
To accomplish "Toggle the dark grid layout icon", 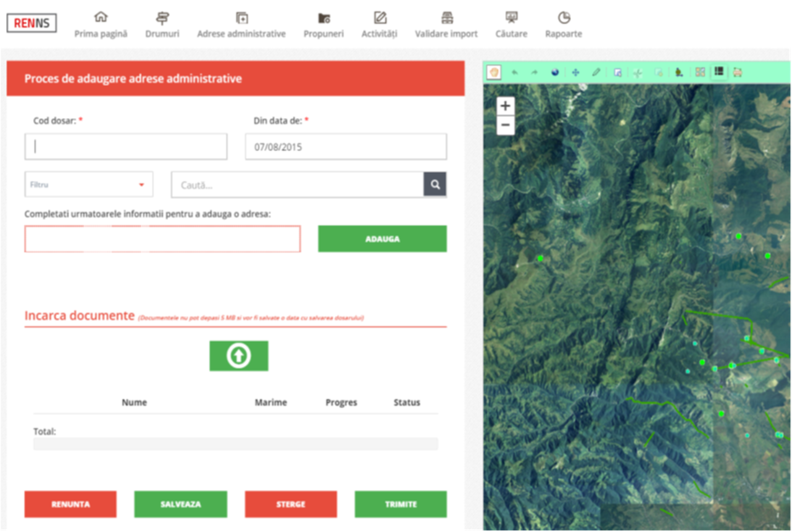I will coord(719,72).
